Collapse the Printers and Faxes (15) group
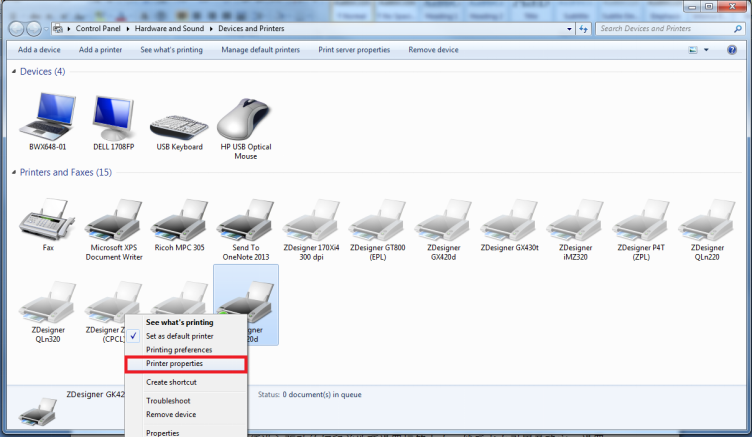Image resolution: width=752 pixels, height=437 pixels. tap(13, 173)
